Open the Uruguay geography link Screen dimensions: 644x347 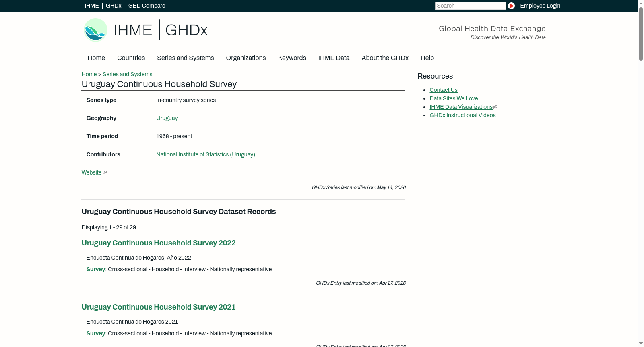[167, 118]
